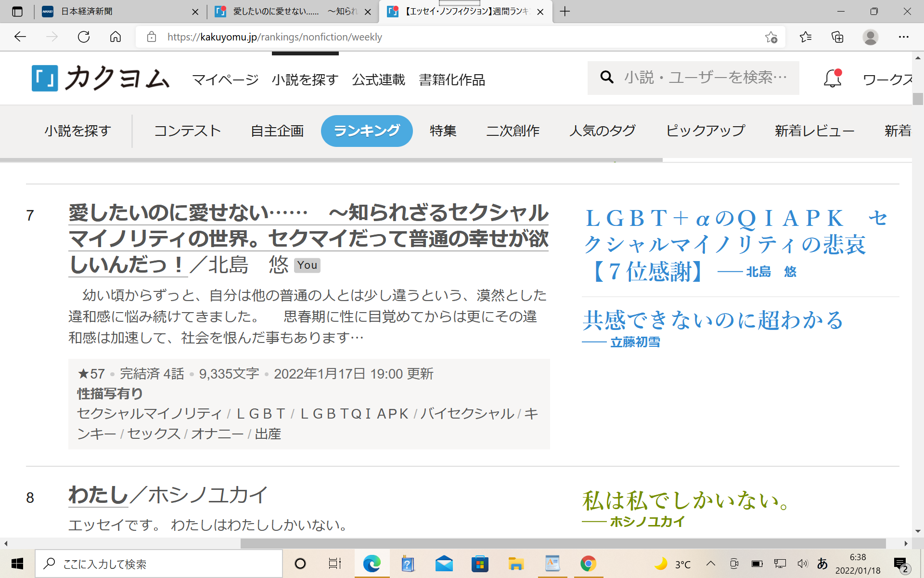Viewport: 924px width, 578px height.
Task: Go to browser home icon
Action: coord(115,37)
